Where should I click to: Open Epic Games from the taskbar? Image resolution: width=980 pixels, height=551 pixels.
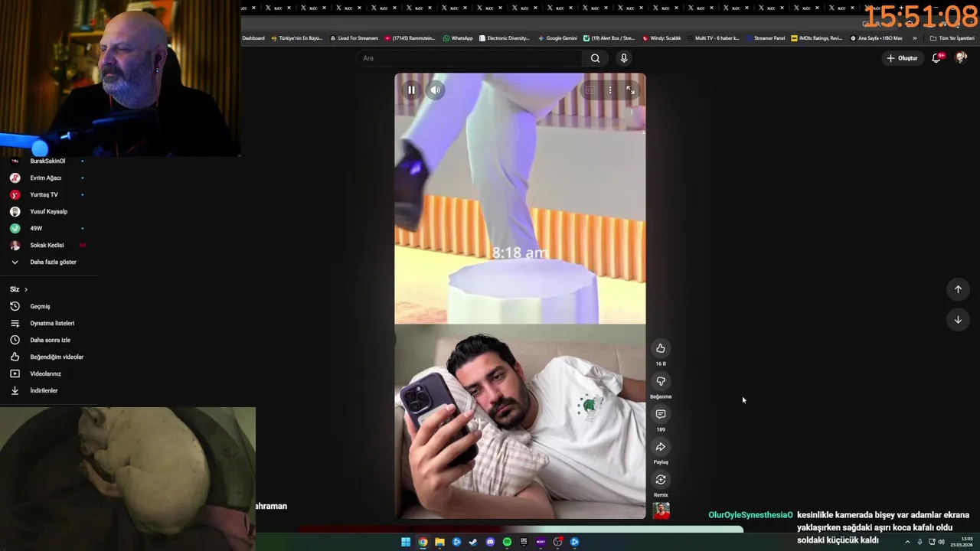[x=524, y=542]
